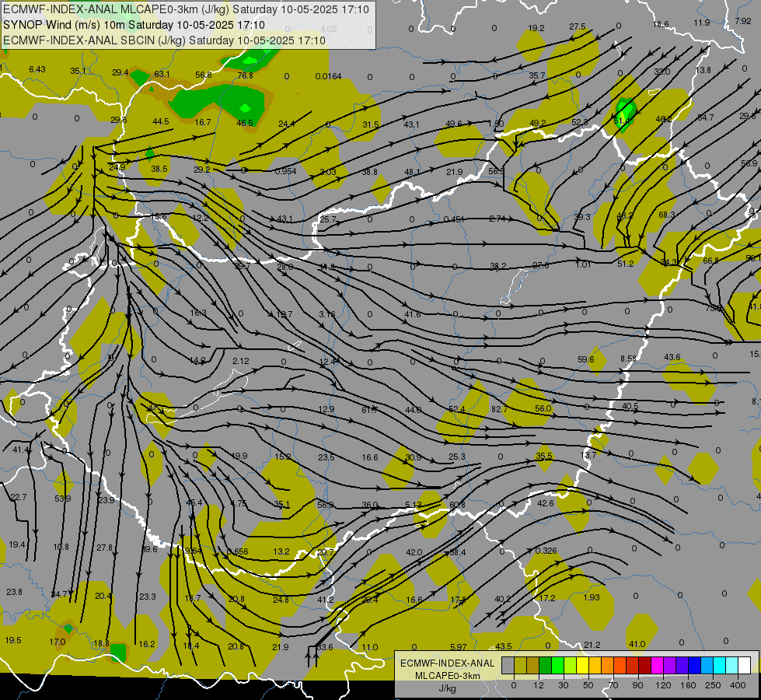Viewport: 761px width, 700px height.
Task: Click the 6.43 value at top left
Action: coord(37,69)
